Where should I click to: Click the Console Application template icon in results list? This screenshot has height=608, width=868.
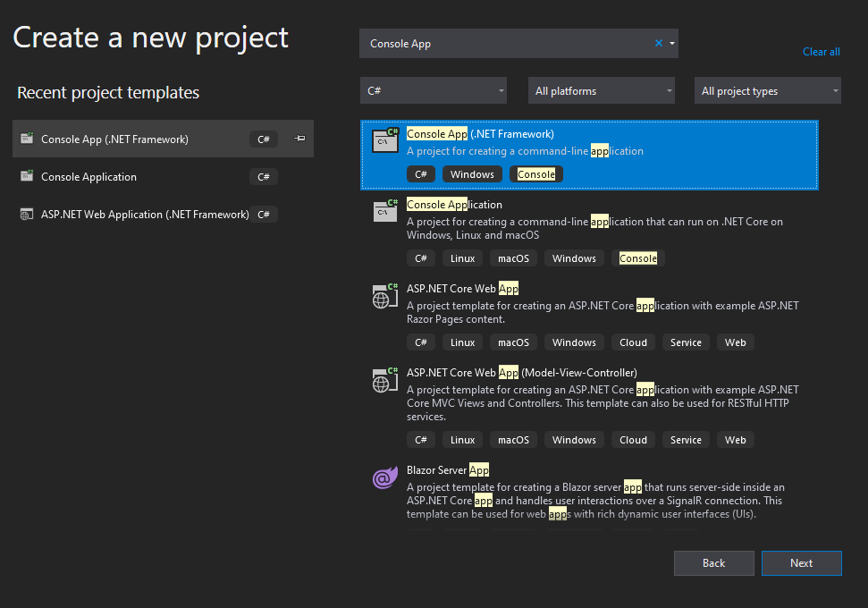pyautogui.click(x=385, y=211)
